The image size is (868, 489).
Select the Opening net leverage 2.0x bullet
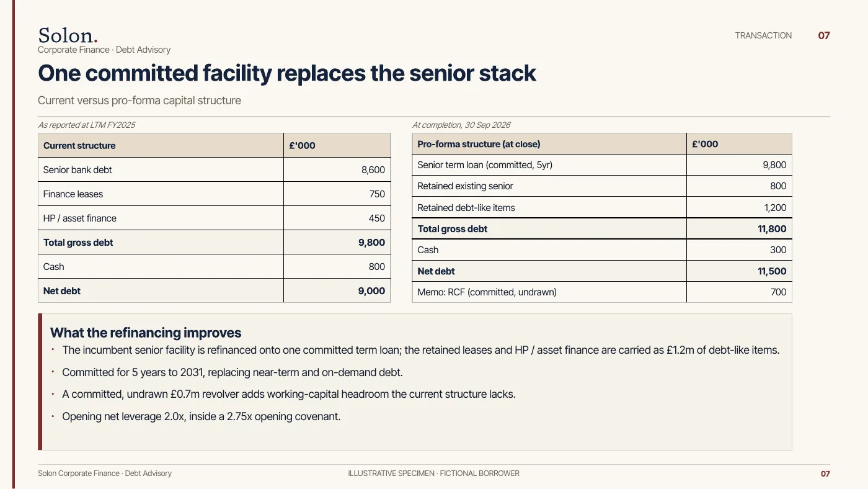pyautogui.click(x=201, y=416)
